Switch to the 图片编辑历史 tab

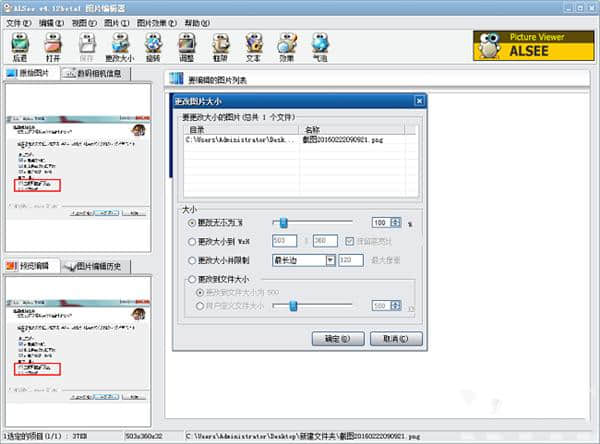[x=96, y=266]
